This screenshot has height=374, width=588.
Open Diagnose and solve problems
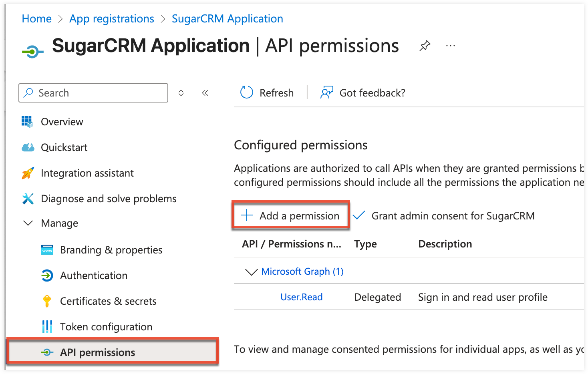[108, 198]
